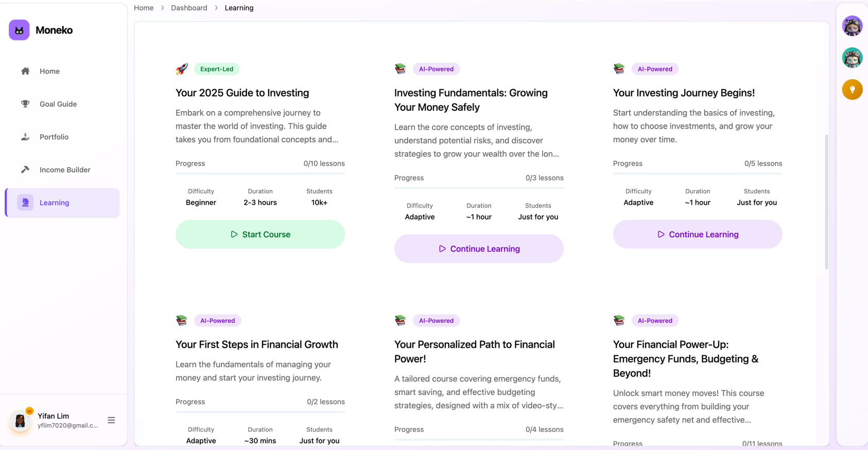The width and height of the screenshot is (868, 450).
Task: Click Yifan Lim profile picture
Action: click(x=21, y=421)
